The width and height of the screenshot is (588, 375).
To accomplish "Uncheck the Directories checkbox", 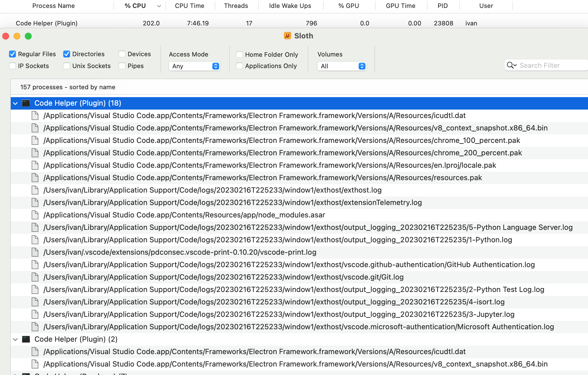I will (67, 54).
